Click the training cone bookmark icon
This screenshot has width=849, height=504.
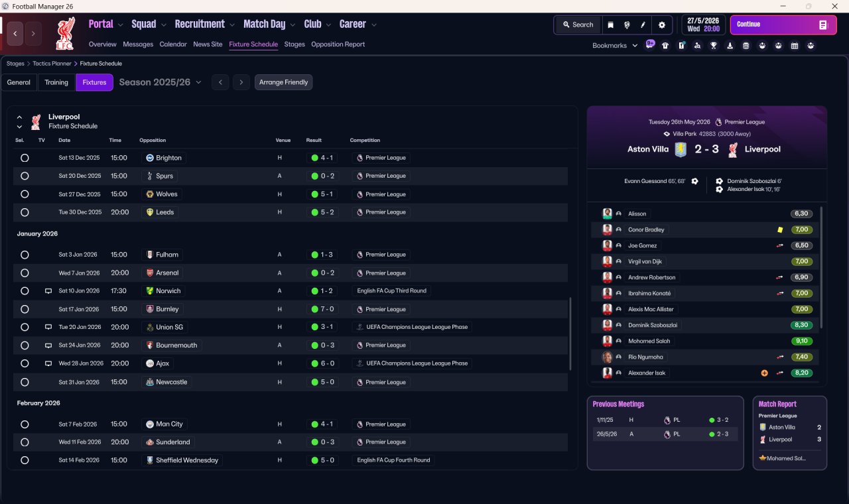[x=730, y=46]
